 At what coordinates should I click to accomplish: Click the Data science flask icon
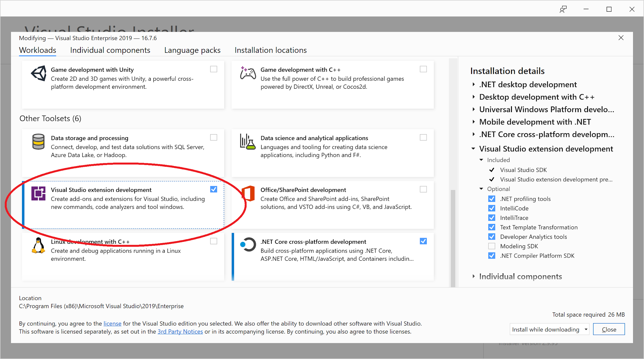tap(248, 142)
